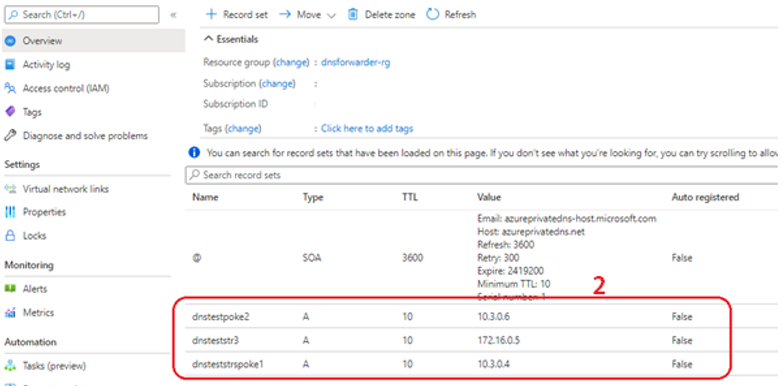Click the Overview icon in the sidebar
783x386 pixels.
click(x=9, y=40)
